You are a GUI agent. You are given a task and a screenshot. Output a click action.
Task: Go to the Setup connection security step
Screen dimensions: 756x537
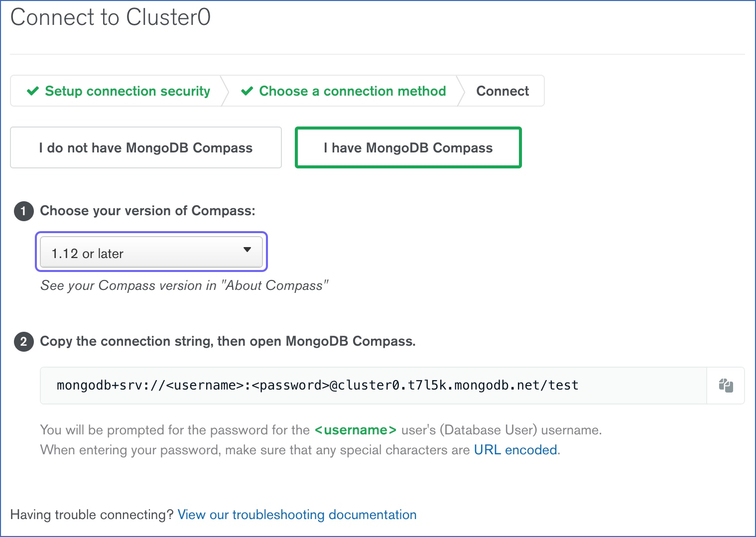pos(127,91)
